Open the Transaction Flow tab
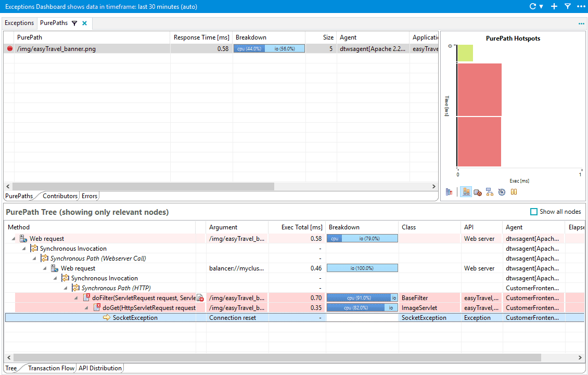 [x=52, y=368]
